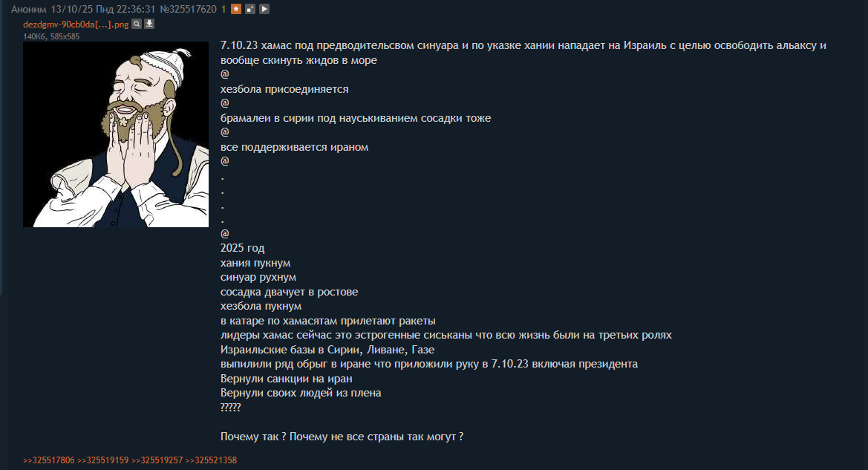Image resolution: width=868 pixels, height=470 pixels.
Task: Click the final question 'Почему так ?'
Action: point(253,437)
